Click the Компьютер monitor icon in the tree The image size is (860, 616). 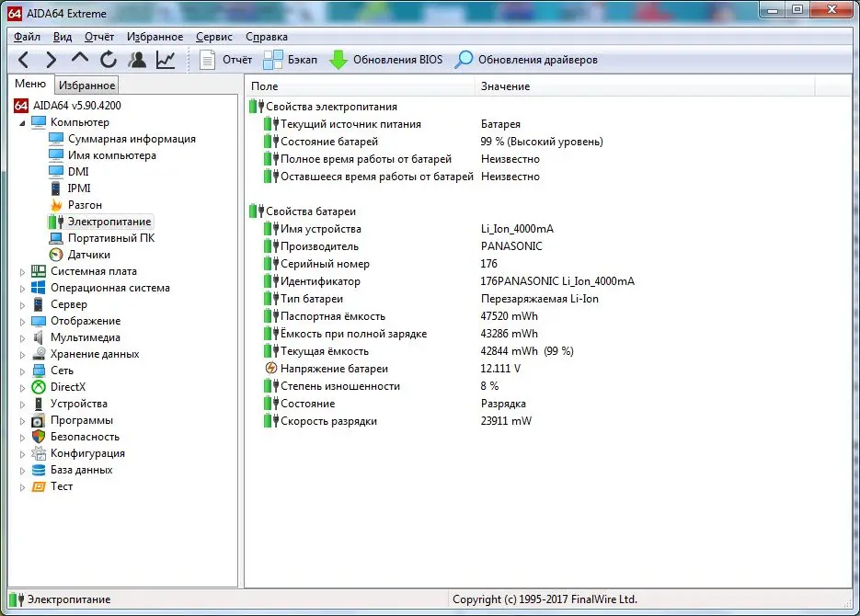click(39, 121)
